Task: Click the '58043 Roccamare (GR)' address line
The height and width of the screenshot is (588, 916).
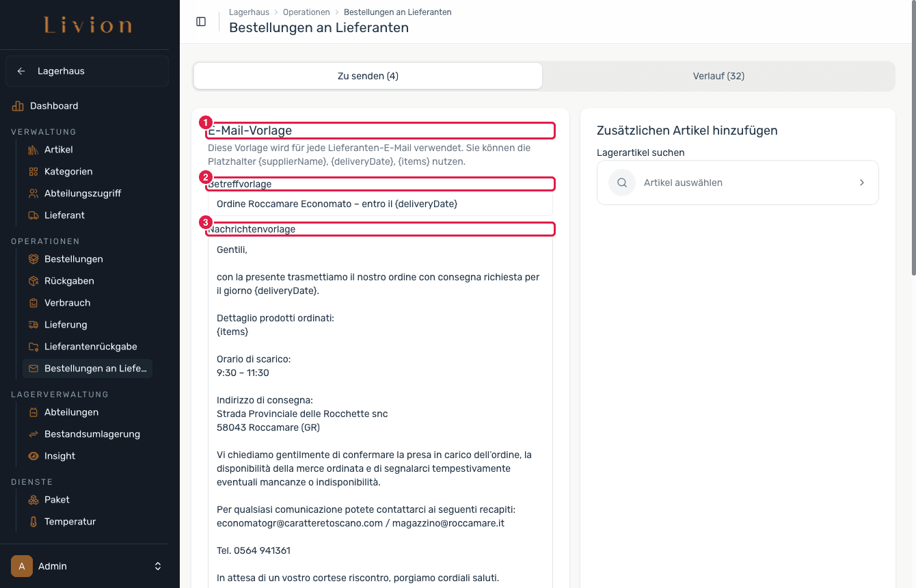Action: tap(268, 427)
